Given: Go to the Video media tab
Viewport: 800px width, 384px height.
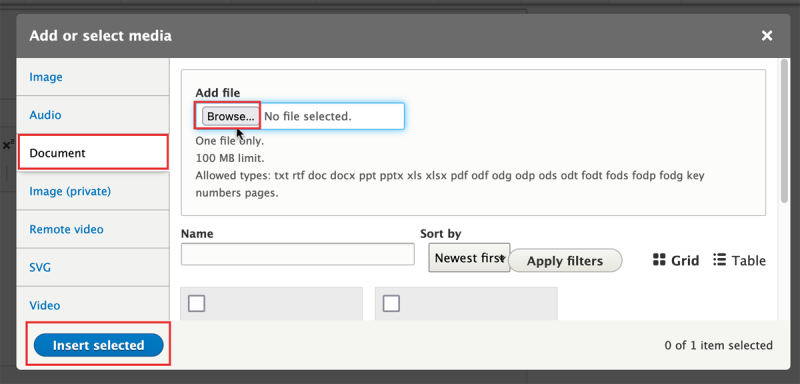Looking at the screenshot, I should [93, 305].
